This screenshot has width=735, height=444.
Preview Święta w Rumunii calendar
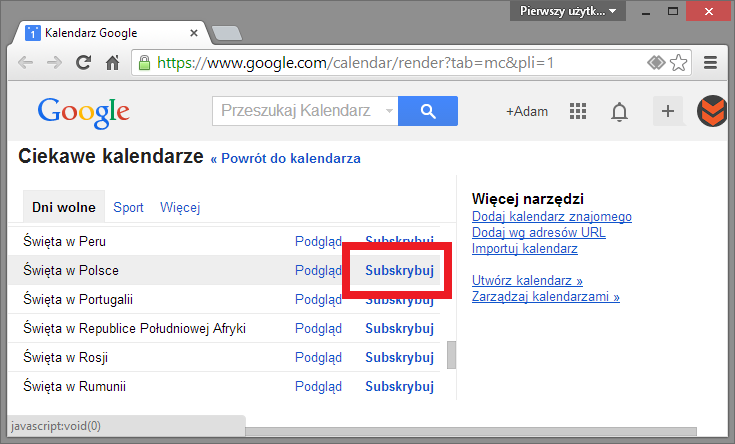[x=318, y=387]
